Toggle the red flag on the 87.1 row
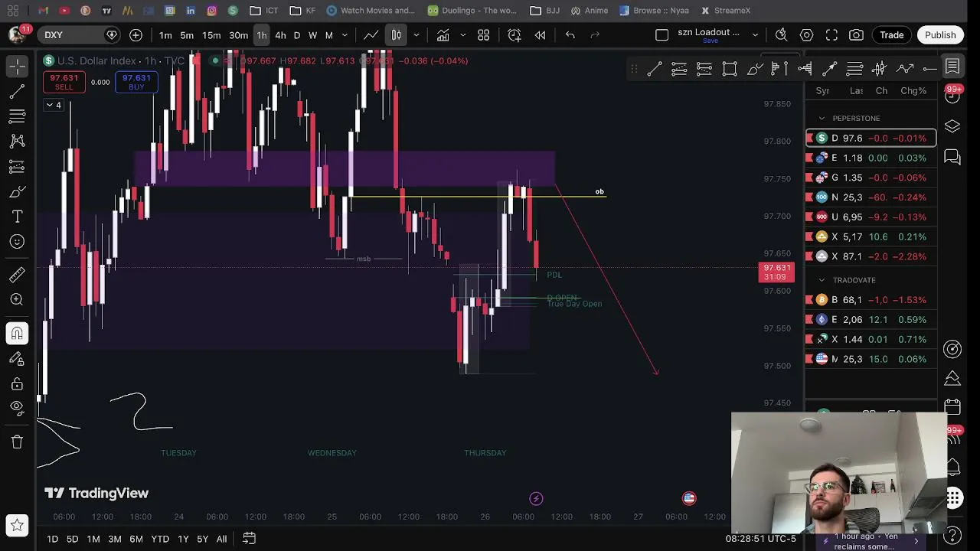Image resolution: width=980 pixels, height=551 pixels. point(809,256)
